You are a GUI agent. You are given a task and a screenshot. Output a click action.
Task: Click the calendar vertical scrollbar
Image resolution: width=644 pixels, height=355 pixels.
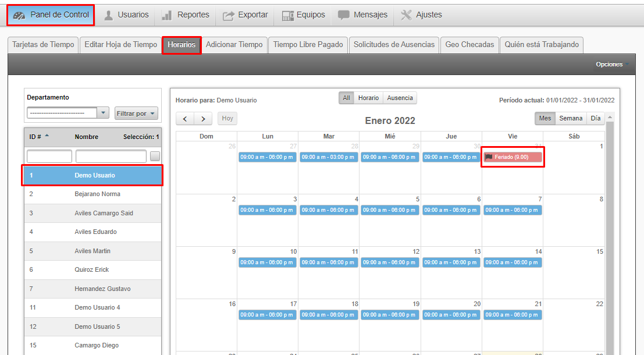click(610, 233)
